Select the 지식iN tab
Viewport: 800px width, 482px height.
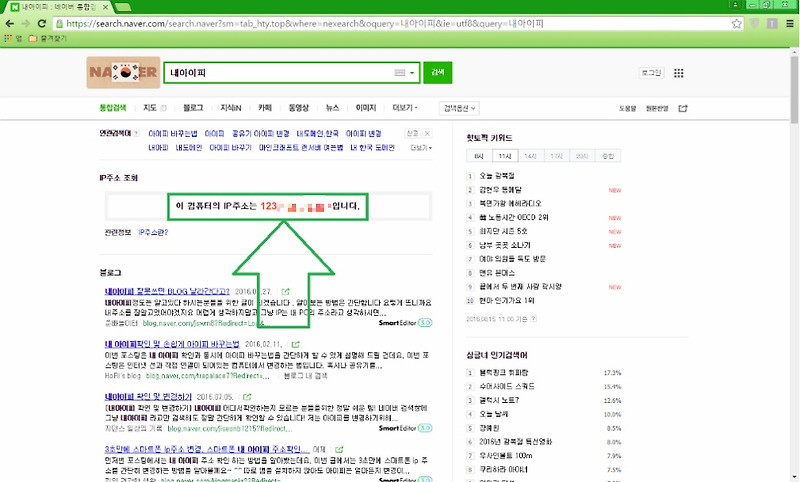(231, 108)
